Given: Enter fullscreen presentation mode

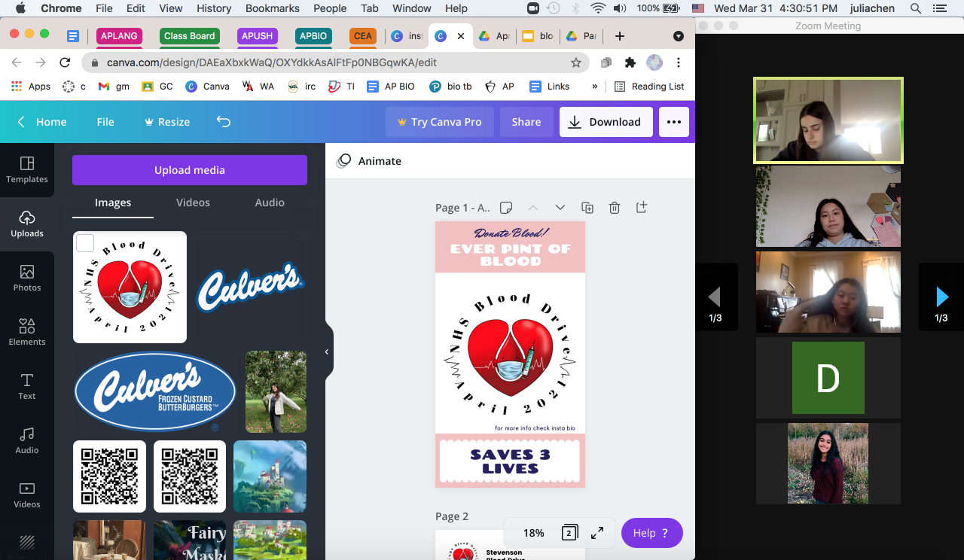Looking at the screenshot, I should pyautogui.click(x=597, y=533).
